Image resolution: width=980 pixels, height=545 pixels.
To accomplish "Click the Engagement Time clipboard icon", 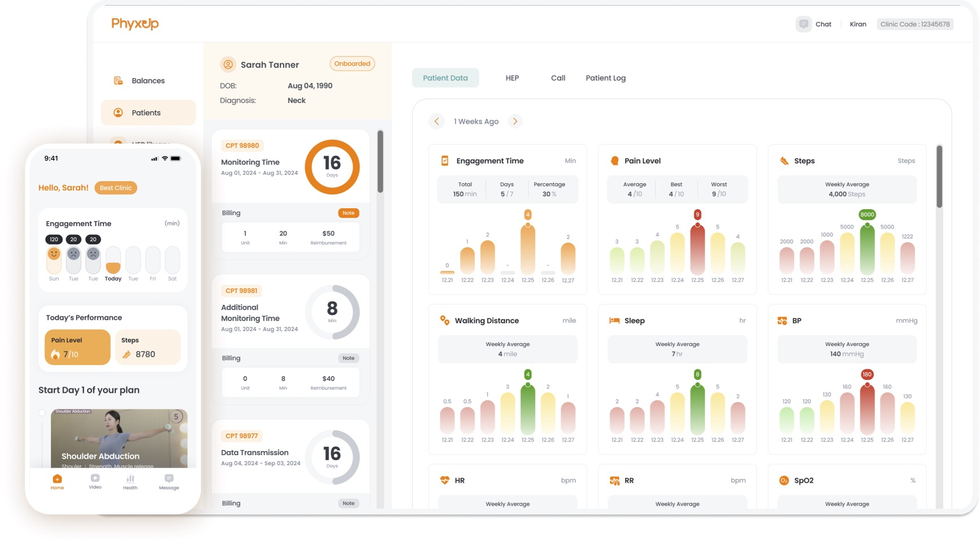I will (445, 161).
